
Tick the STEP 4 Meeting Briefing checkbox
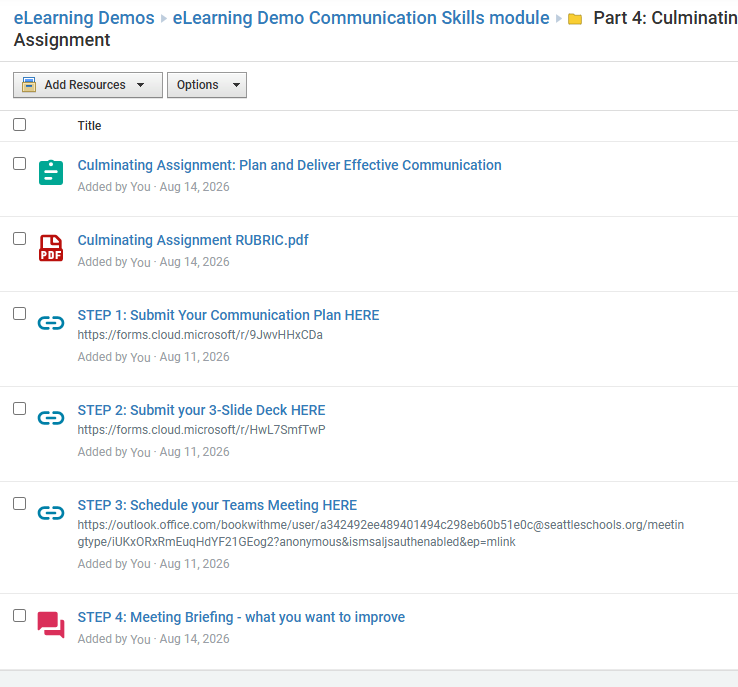coord(19,615)
